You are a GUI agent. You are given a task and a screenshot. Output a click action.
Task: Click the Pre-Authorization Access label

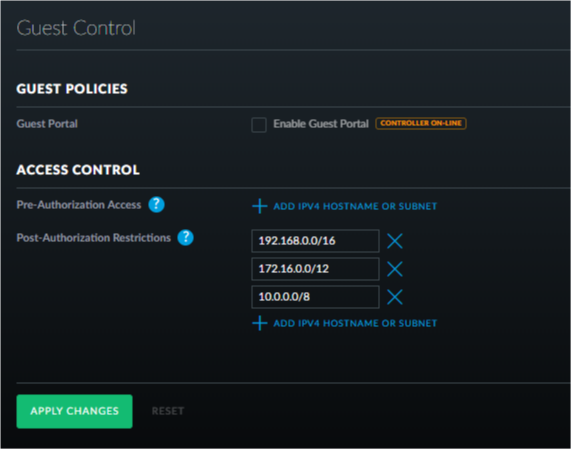click(79, 205)
